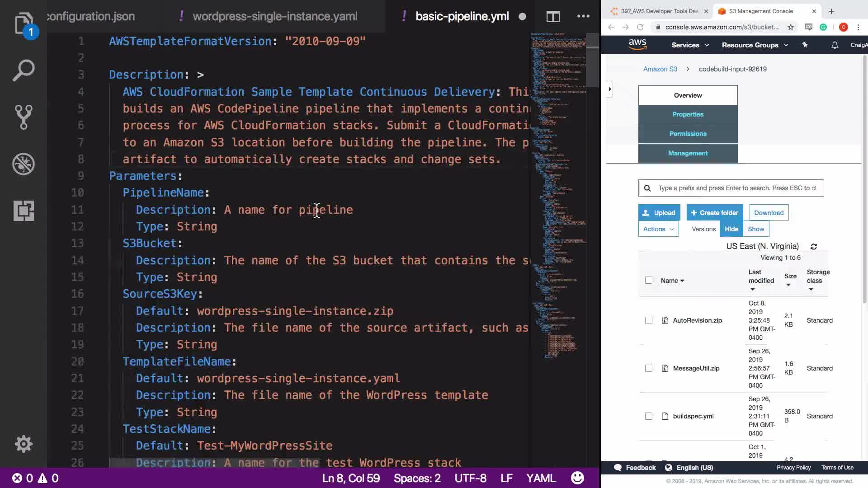
Task: Open the S3 Actions dropdown
Action: 658,229
